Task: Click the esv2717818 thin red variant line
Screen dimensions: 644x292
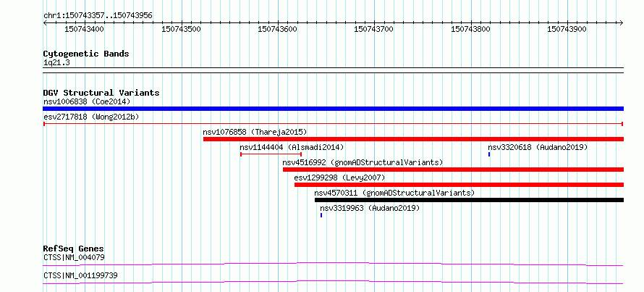Action: [x=333, y=124]
